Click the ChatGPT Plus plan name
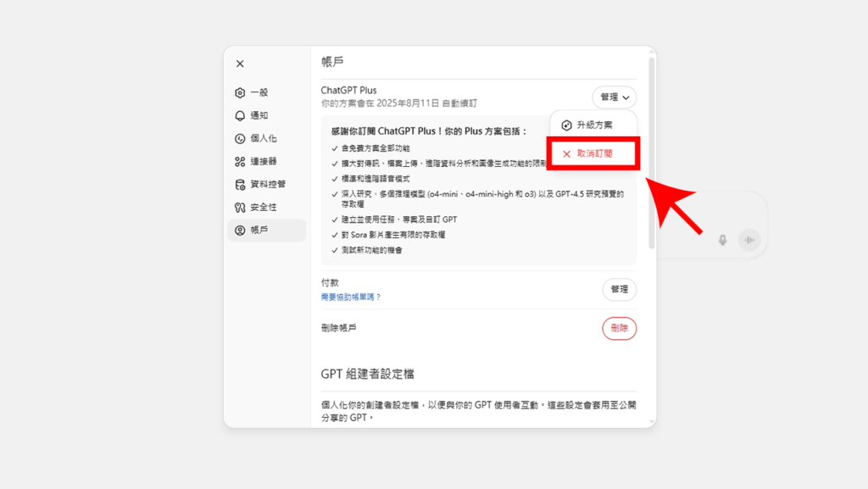Viewport: 868px width, 489px height. [x=348, y=90]
